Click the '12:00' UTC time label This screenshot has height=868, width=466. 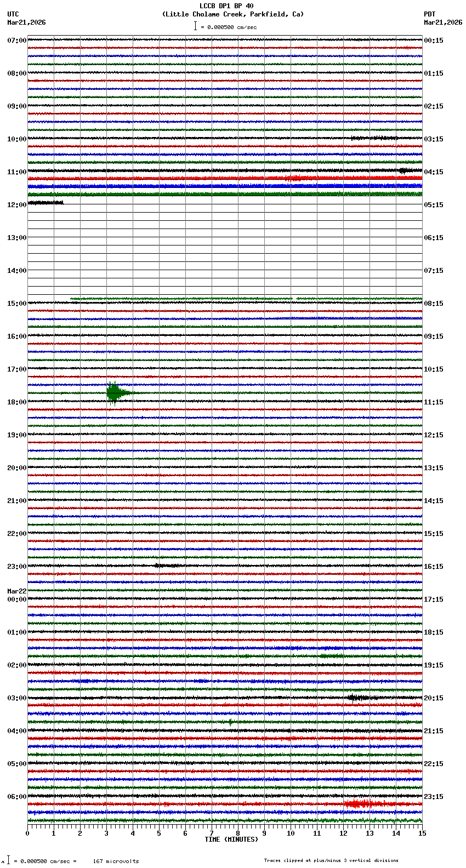point(16,205)
